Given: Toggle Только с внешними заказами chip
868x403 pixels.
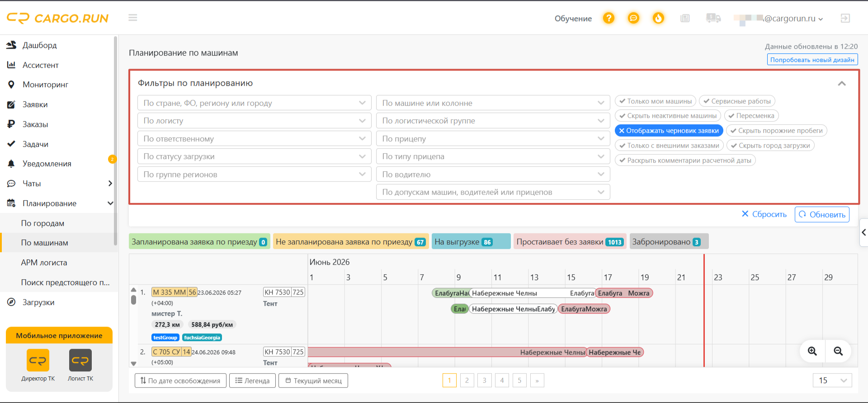Looking at the screenshot, I should (669, 145).
